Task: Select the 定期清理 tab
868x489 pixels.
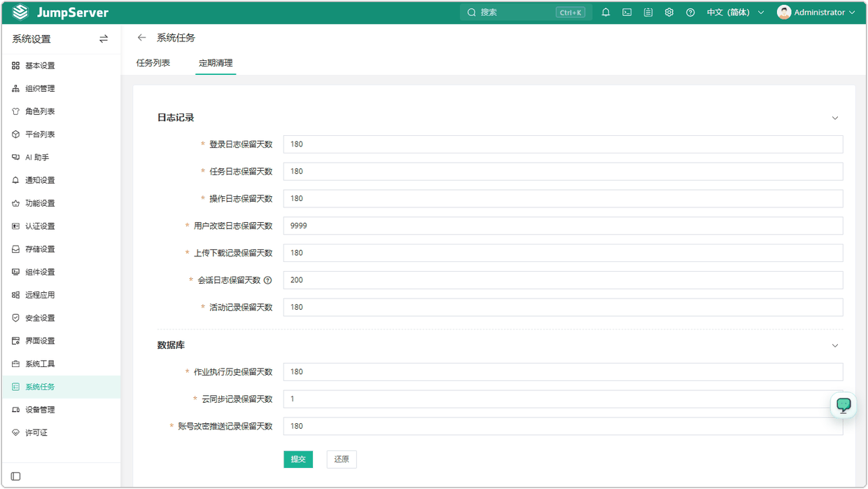Action: [216, 63]
